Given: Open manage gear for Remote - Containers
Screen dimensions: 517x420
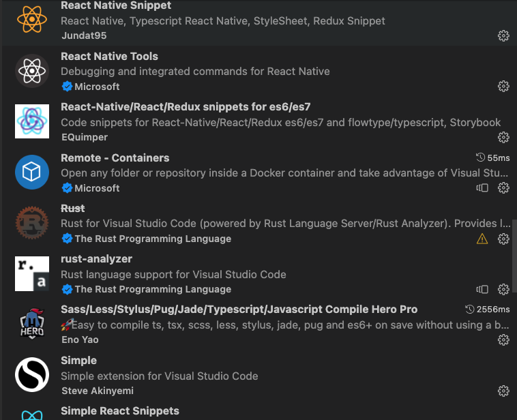Looking at the screenshot, I should (x=503, y=188).
